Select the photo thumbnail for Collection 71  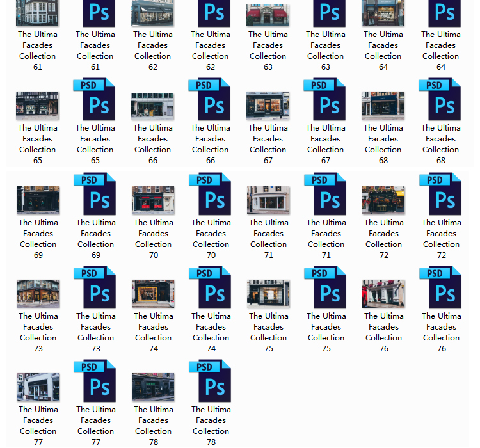(268, 200)
